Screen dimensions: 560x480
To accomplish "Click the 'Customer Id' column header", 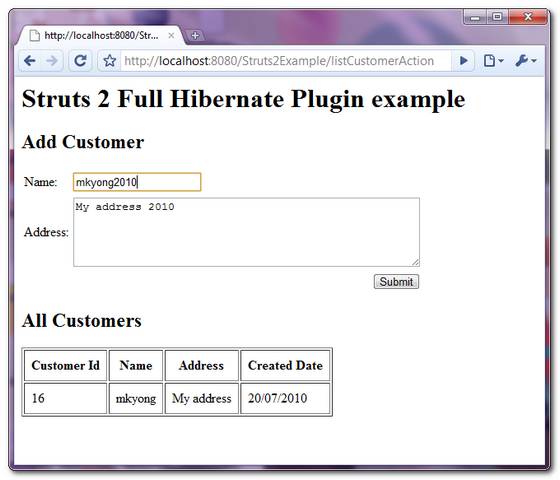I will tap(65, 365).
